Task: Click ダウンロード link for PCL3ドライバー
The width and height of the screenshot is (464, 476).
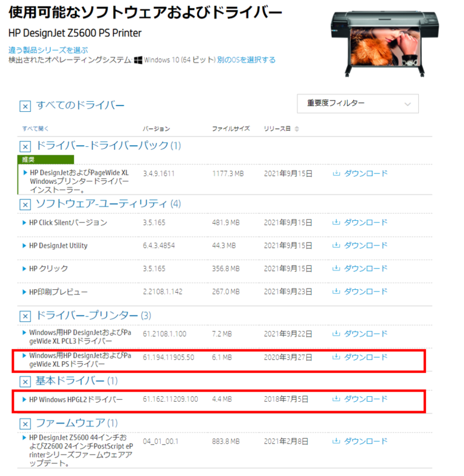Action: [366, 334]
